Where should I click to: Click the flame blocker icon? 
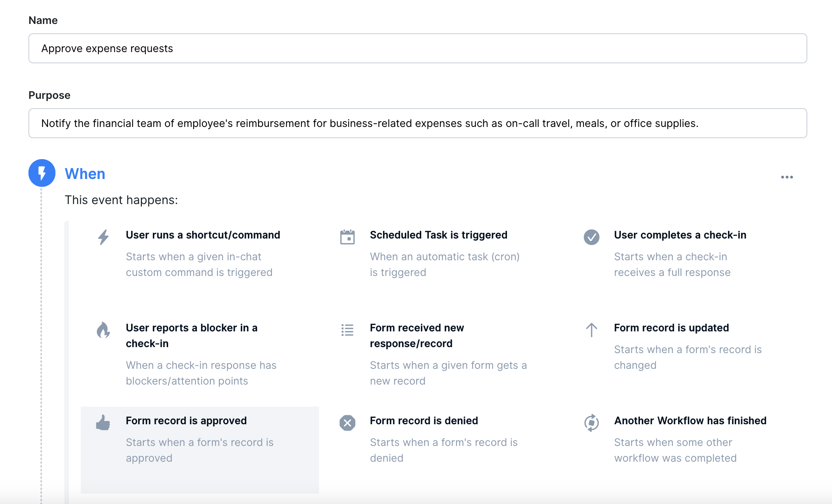click(103, 330)
